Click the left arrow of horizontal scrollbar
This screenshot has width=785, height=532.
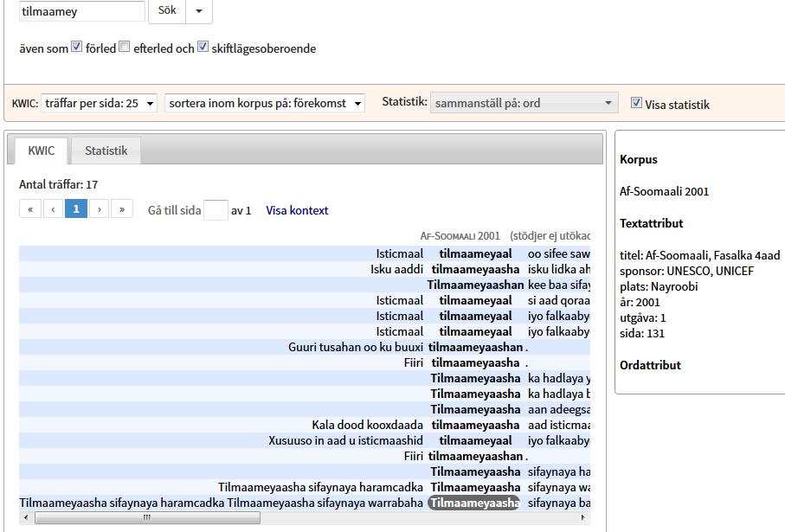26,517
